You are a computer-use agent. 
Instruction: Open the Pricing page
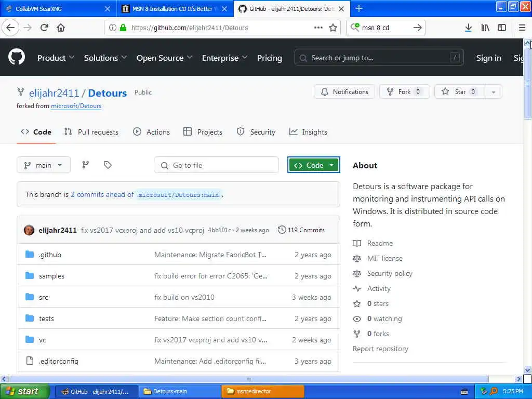pos(270,58)
